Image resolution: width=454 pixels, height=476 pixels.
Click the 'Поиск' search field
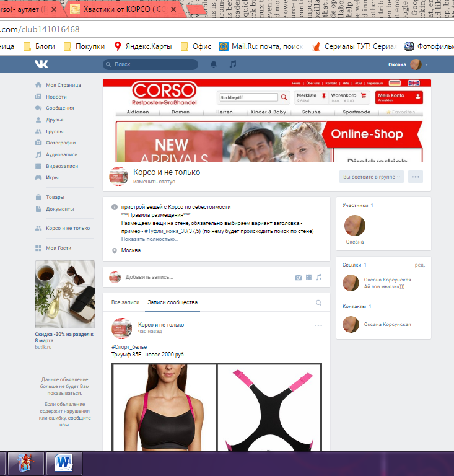151,64
